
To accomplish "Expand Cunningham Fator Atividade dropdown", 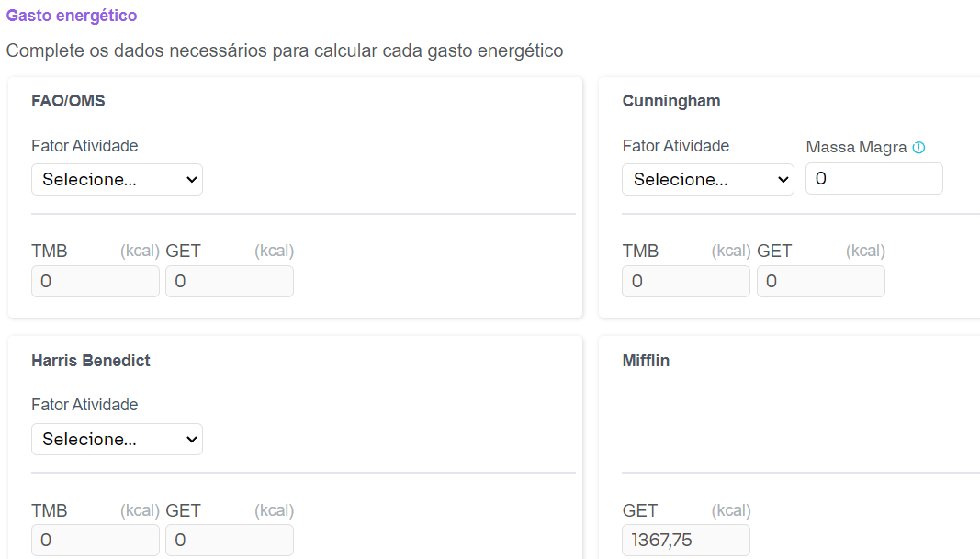I will click(707, 180).
